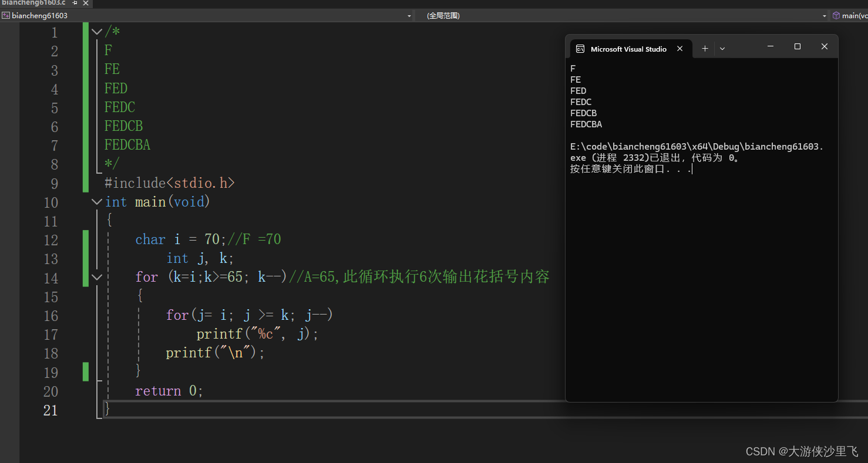Image resolution: width=868 pixels, height=463 pixels.
Task: Open a new terminal tab with plus
Action: click(x=705, y=49)
